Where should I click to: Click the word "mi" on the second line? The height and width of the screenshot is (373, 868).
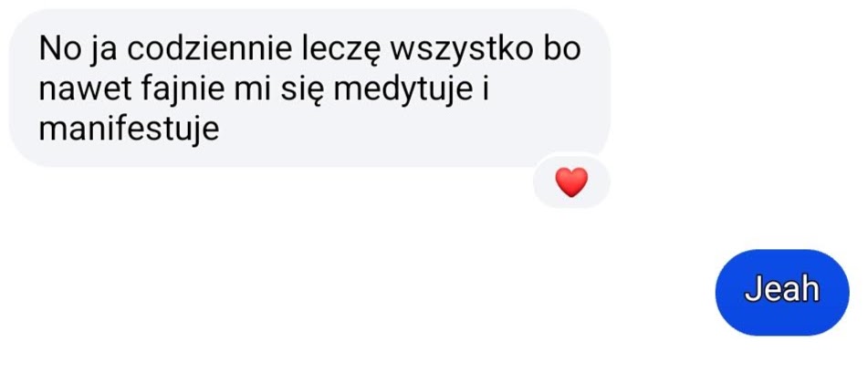click(x=250, y=89)
